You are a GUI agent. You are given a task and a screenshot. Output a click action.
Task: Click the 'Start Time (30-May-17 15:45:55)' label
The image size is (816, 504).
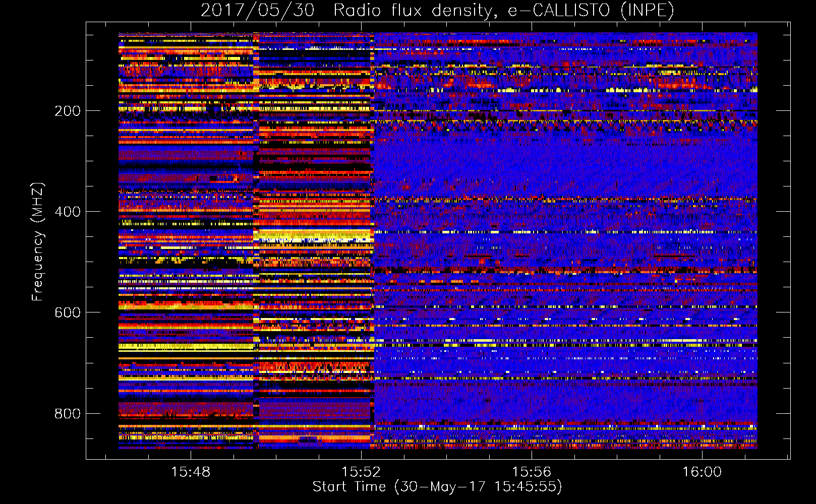pyautogui.click(x=437, y=486)
